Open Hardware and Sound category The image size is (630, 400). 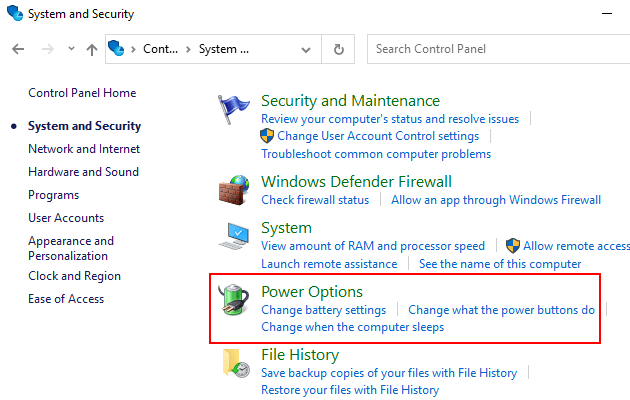click(84, 172)
